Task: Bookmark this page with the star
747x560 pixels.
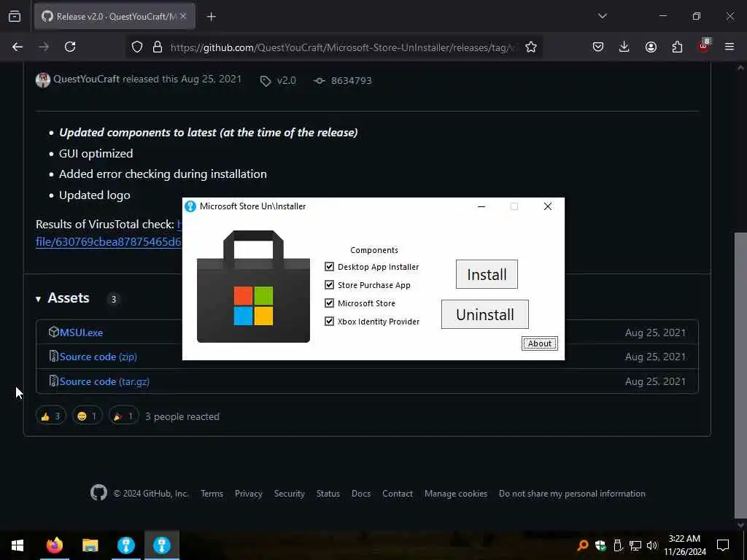Action: pos(531,47)
